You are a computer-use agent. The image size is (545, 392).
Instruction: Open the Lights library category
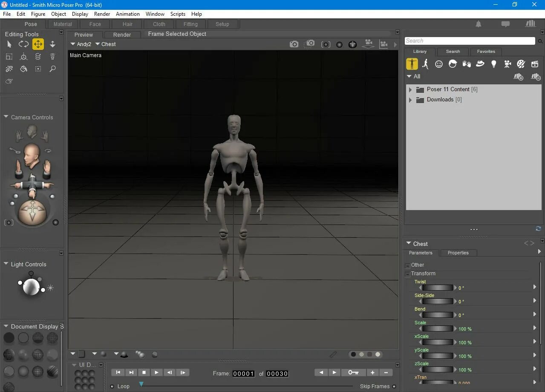point(493,64)
